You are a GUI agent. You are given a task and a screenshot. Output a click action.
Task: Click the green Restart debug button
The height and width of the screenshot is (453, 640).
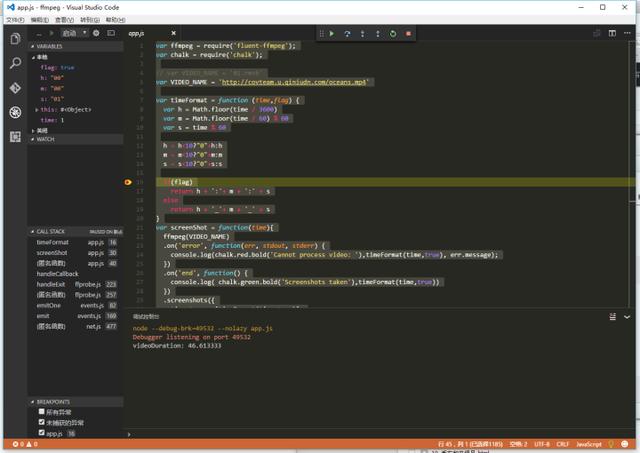click(393, 34)
